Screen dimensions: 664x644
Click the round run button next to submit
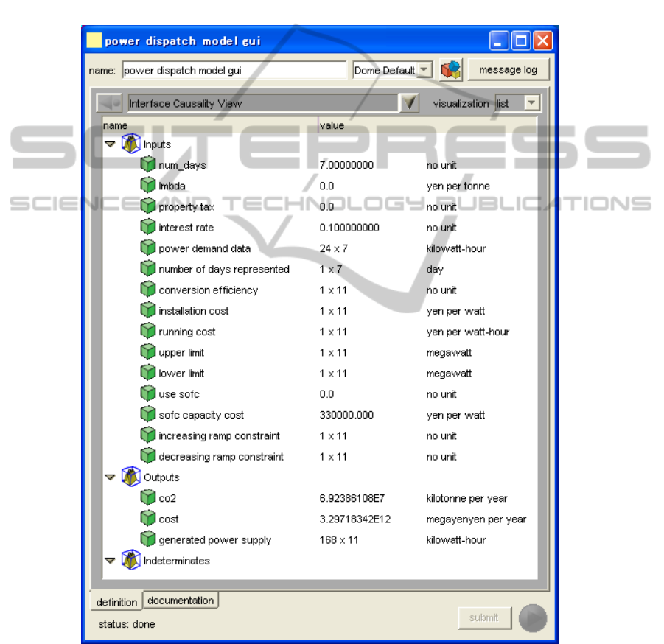(532, 619)
